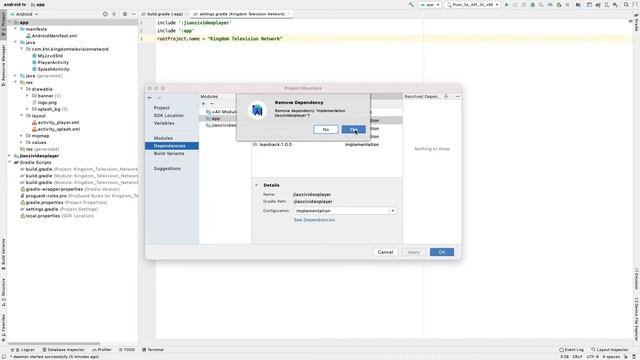Click the Make Project hammer icon

(x=411, y=5)
